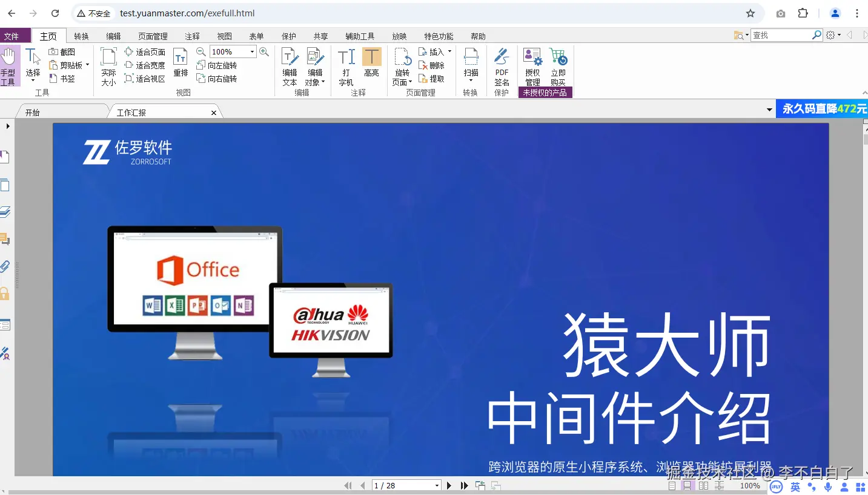This screenshot has height=495, width=868.
Task: Switch to the 视图 ribbon tab
Action: 224,36
